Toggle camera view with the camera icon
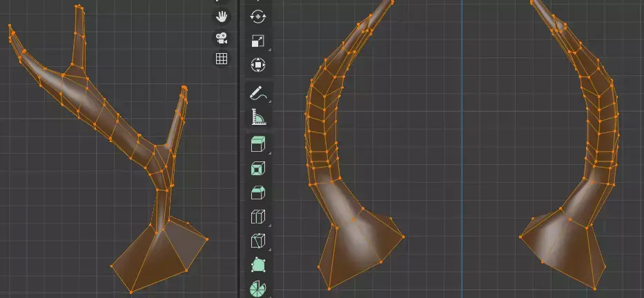644x298 pixels. (x=222, y=38)
